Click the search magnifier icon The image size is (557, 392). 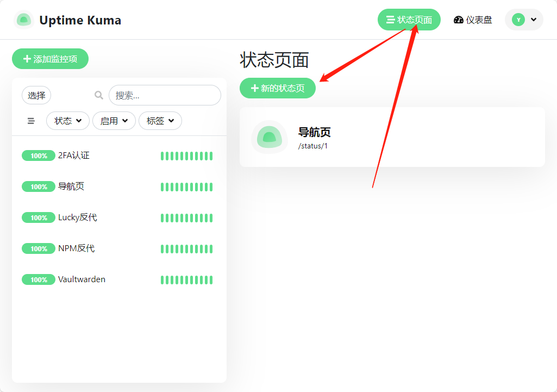(x=99, y=95)
